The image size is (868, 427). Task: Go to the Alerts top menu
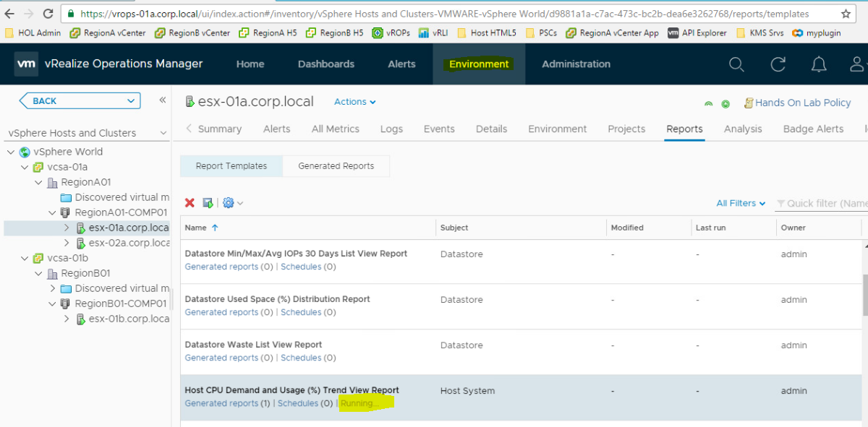401,64
